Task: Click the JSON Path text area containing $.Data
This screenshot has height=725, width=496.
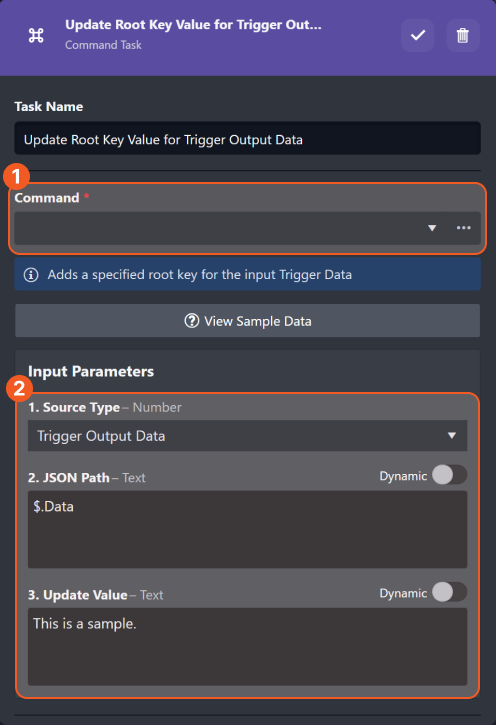Action: [247, 529]
